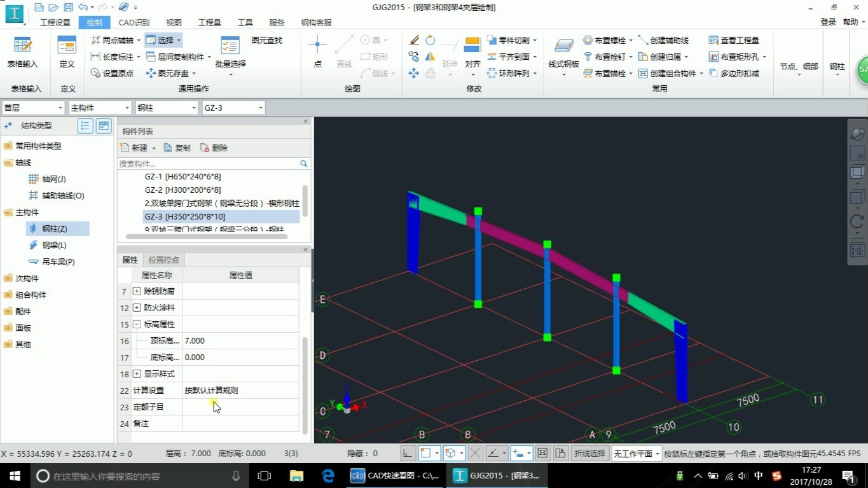Switch to the CAD识别 ribbon tab
Screen dimensions: 868x488
point(134,22)
